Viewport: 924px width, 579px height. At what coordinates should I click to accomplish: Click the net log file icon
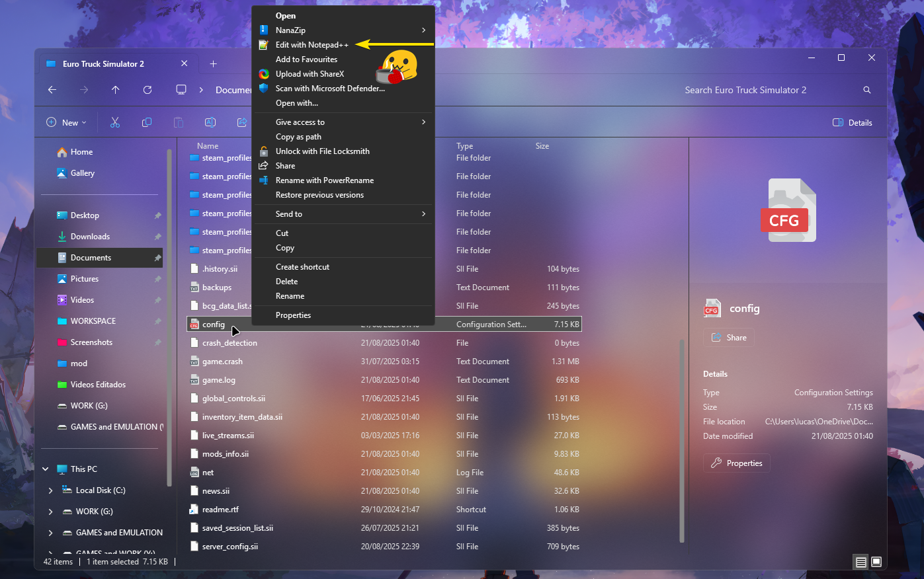pos(194,473)
